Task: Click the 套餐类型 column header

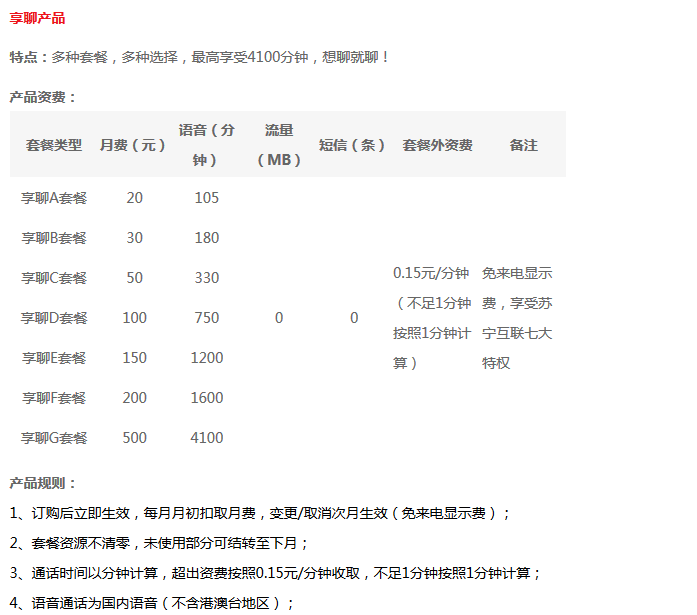Action: 54,145
